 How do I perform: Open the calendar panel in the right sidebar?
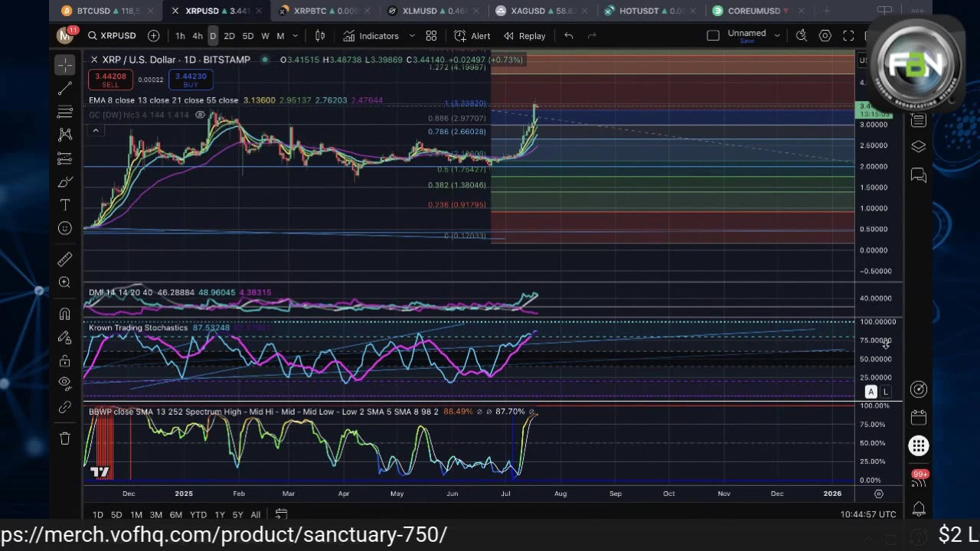[x=919, y=418]
